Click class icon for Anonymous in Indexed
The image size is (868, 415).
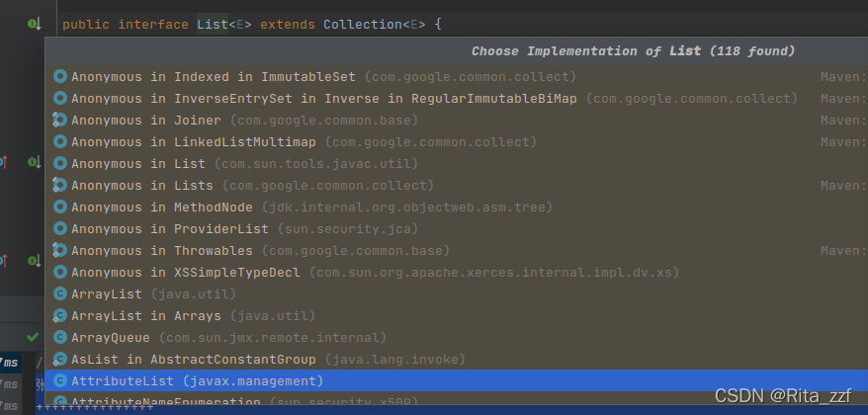tap(59, 76)
